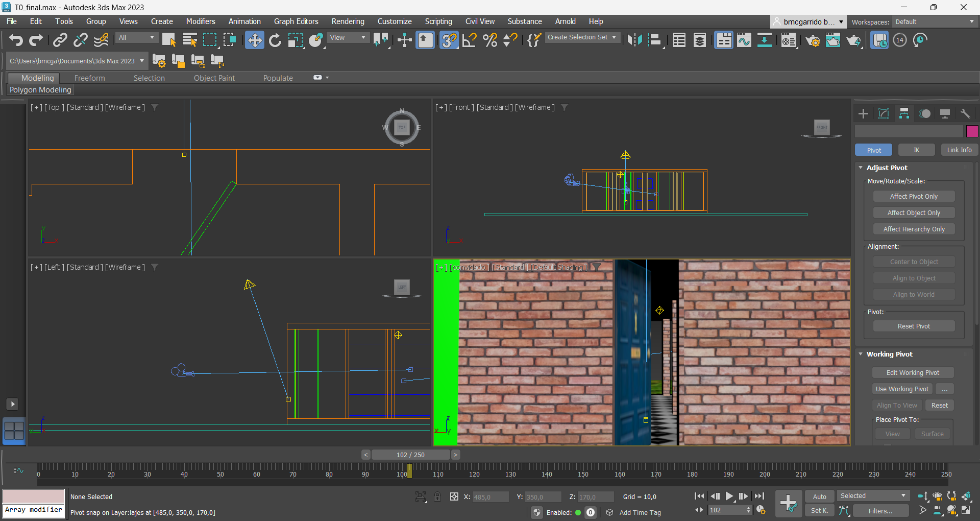Click the Select and Link icon
980x521 pixels.
pos(60,40)
